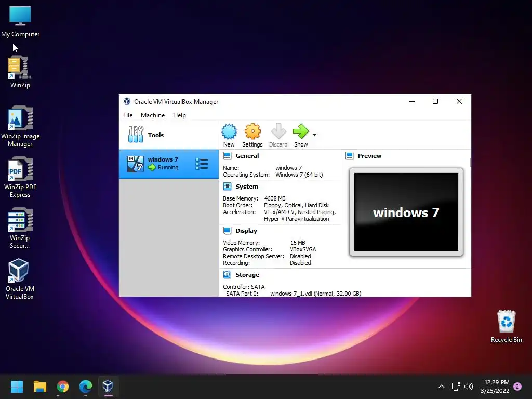Select the Tools entry in sidebar
This screenshot has height=399, width=532.
169,135
